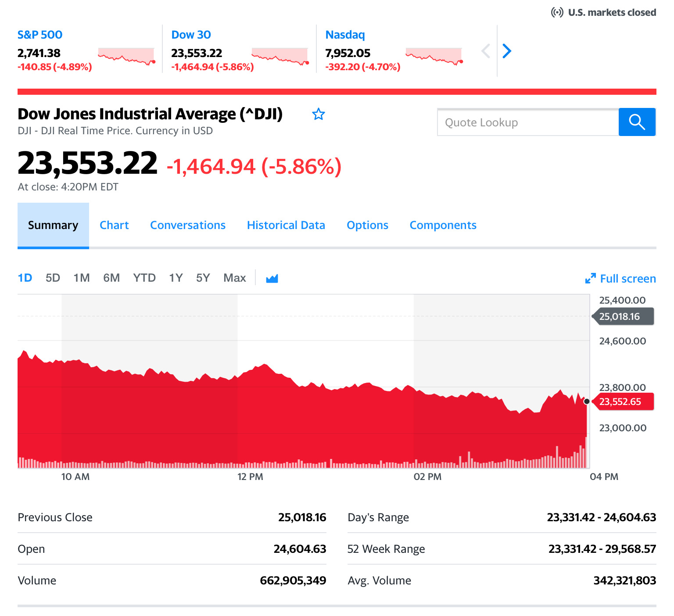This screenshot has width=674, height=616.
Task: Click the 12 PM time axis label
Action: [x=250, y=477]
